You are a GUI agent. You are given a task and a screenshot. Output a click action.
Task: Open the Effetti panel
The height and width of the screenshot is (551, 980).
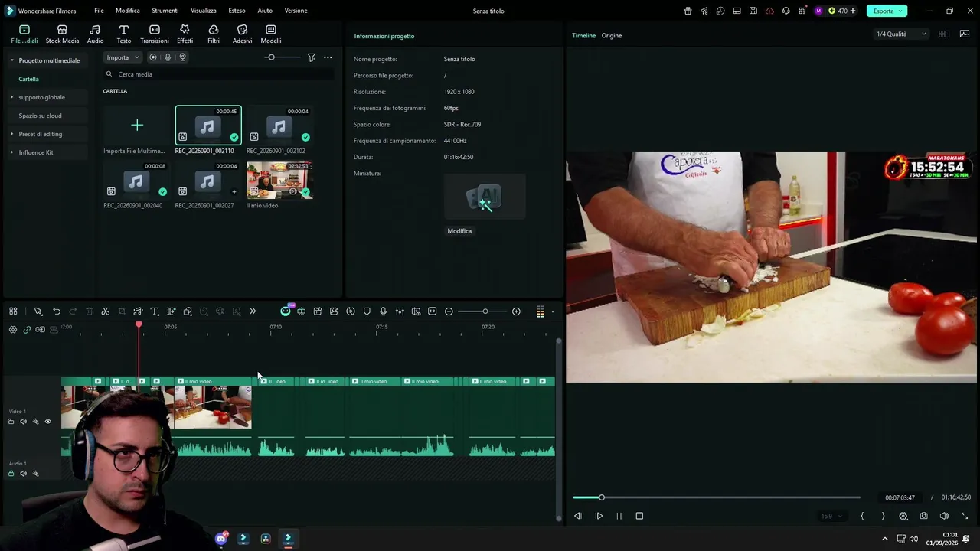[x=185, y=34]
